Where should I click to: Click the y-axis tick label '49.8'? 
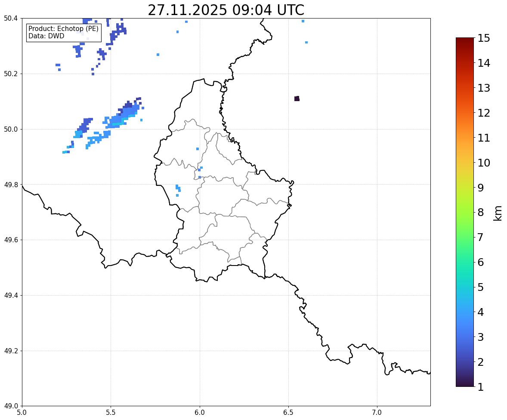(x=11, y=185)
